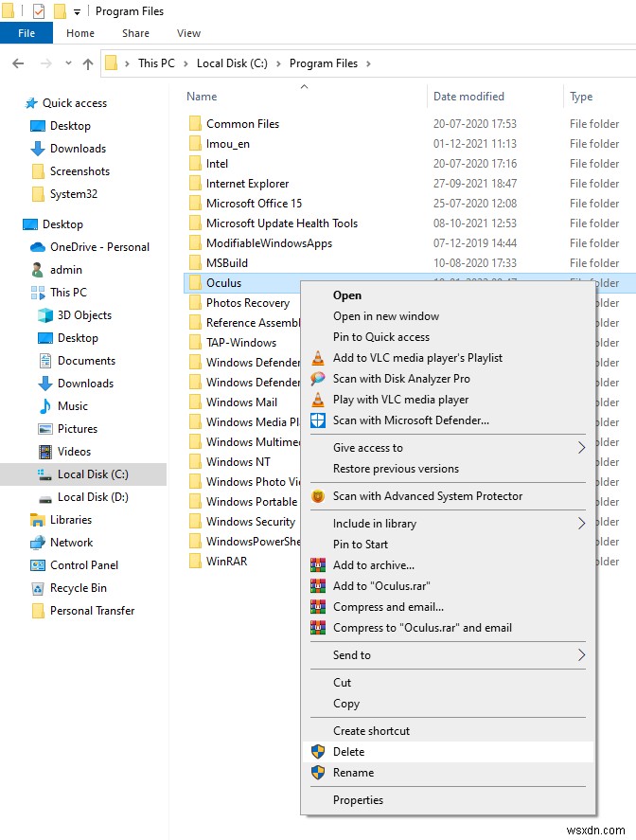The height and width of the screenshot is (840, 636).
Task: Click the Control Panel icon in sidebar
Action: pos(38,565)
